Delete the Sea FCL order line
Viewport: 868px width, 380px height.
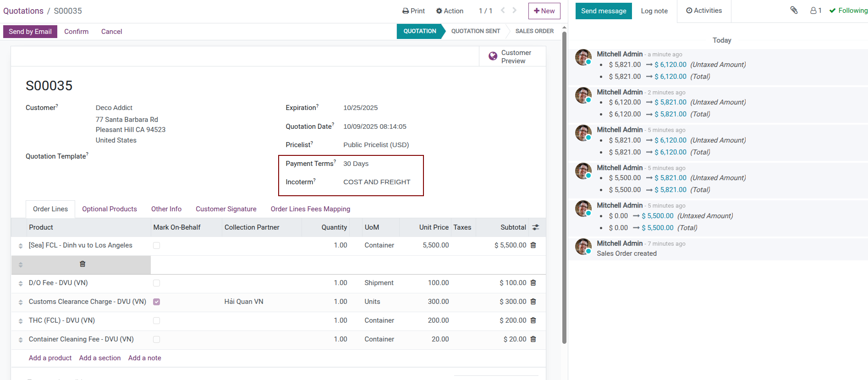click(533, 245)
